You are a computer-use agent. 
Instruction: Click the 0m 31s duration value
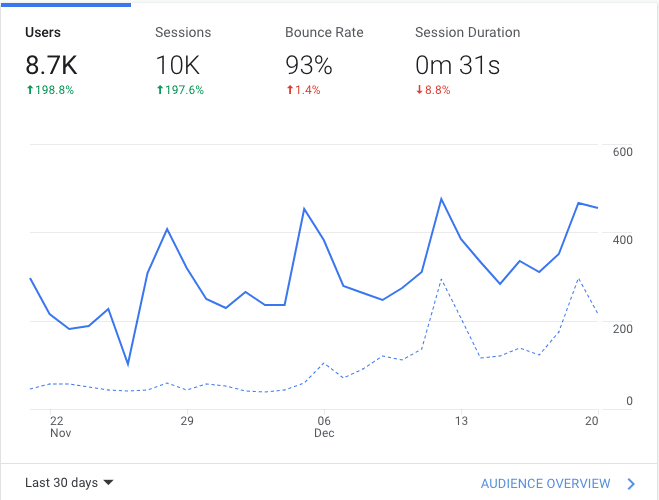457,66
